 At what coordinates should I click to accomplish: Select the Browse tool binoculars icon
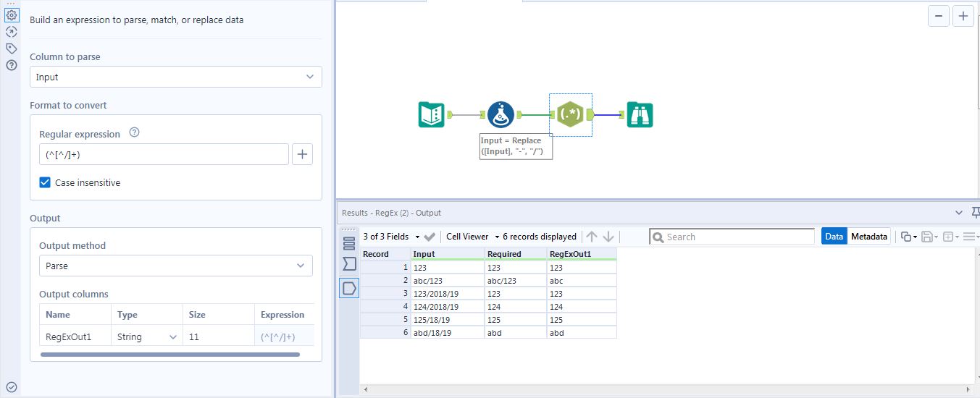pyautogui.click(x=640, y=114)
